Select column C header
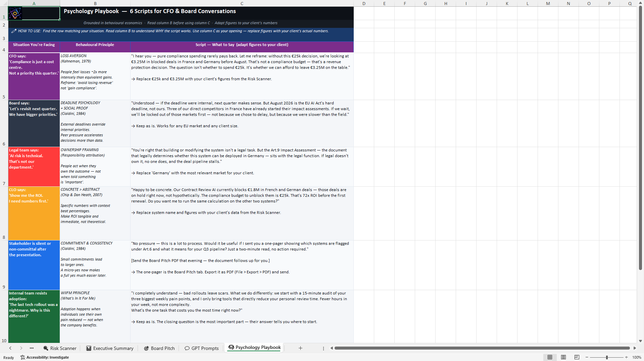The width and height of the screenshot is (644, 361). pos(242,3)
